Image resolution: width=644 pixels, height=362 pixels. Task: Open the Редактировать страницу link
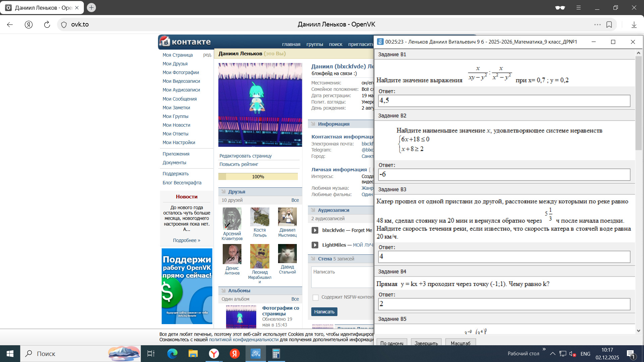click(x=246, y=156)
